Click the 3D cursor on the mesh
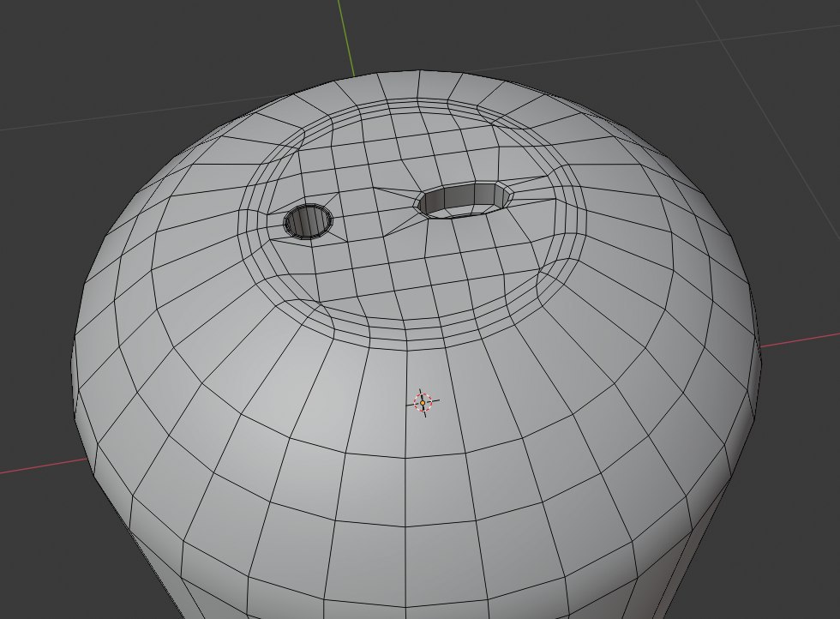Screen dimensions: 840x619 tap(423, 402)
